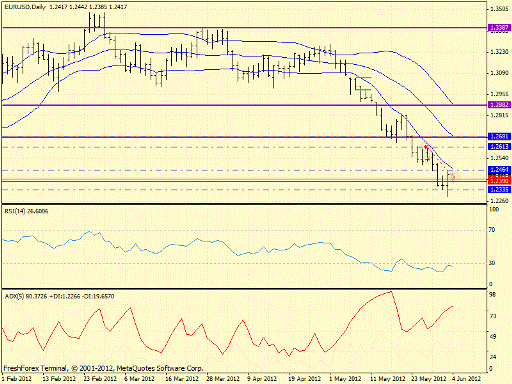Click the purple 1.3387 price level tag
The image size is (512, 384).
pyautogui.click(x=499, y=28)
